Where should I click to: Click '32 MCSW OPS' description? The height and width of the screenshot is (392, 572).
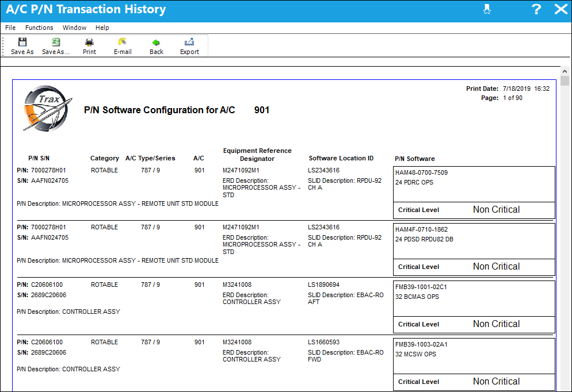click(x=415, y=355)
